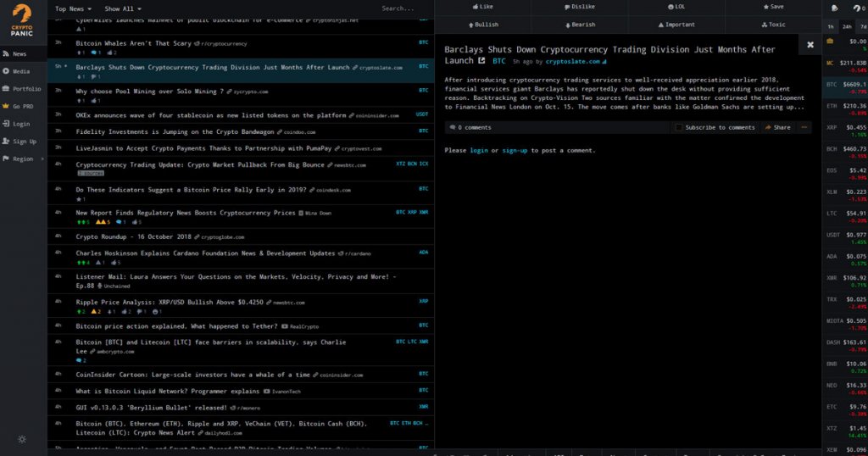
Task: Click XRP tag on Ripple Price Analysis row
Action: [424, 301]
